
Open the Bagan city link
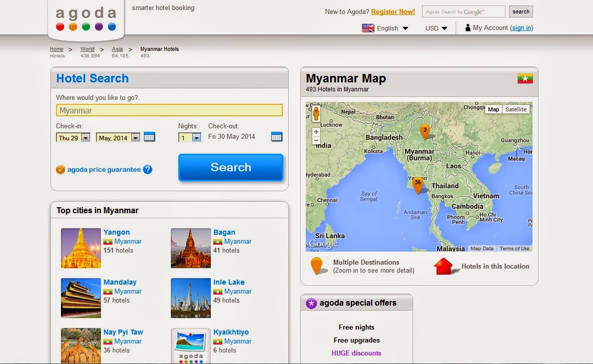pos(224,232)
